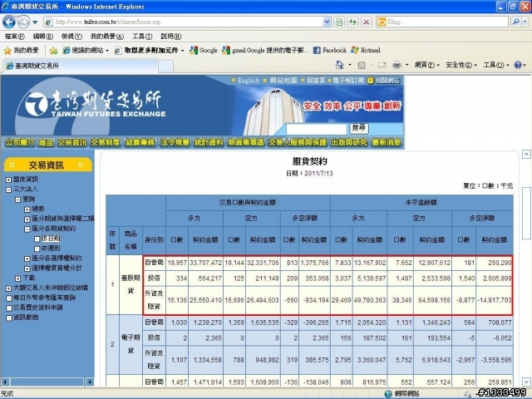Click the 回首頁 link
532x399 pixels.
[x=316, y=81]
